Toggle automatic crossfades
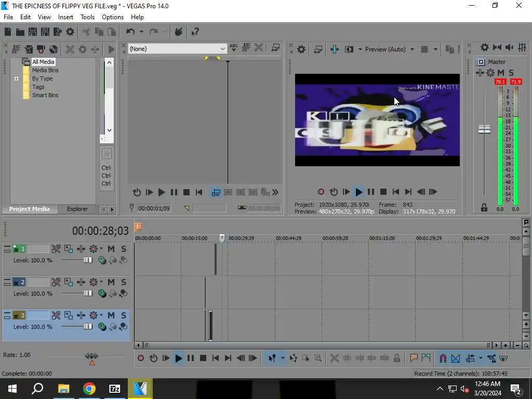 tap(456, 358)
